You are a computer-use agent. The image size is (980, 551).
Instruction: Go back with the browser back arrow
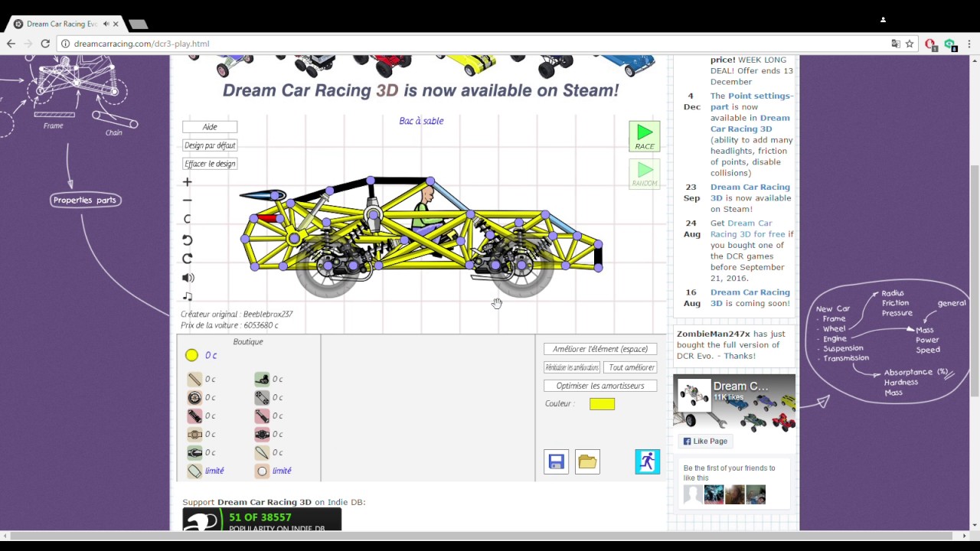(11, 44)
